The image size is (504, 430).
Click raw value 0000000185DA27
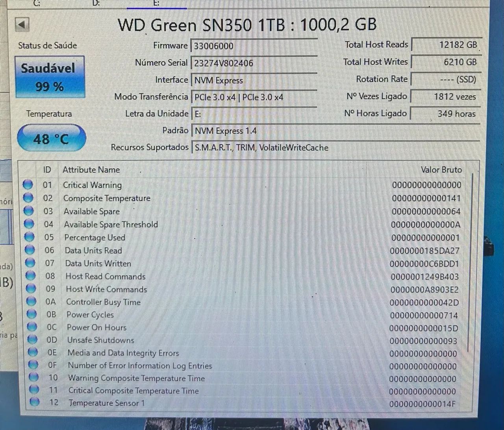424,250
